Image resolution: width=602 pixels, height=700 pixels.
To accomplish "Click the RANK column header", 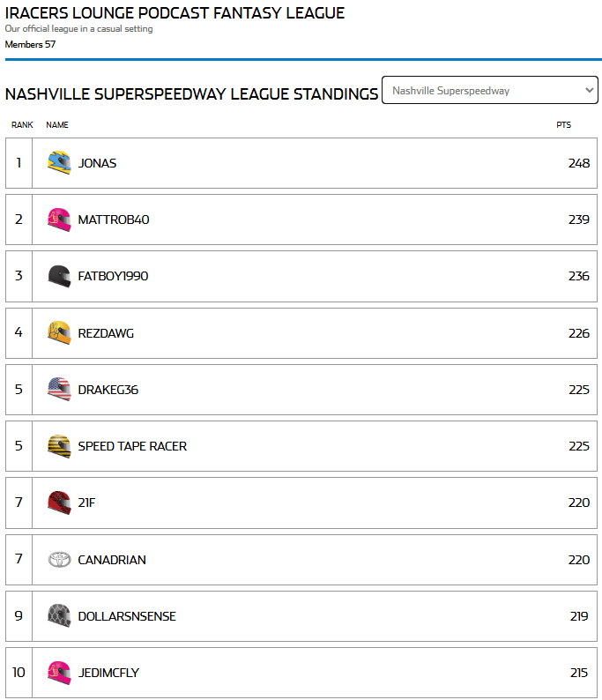I will (22, 125).
